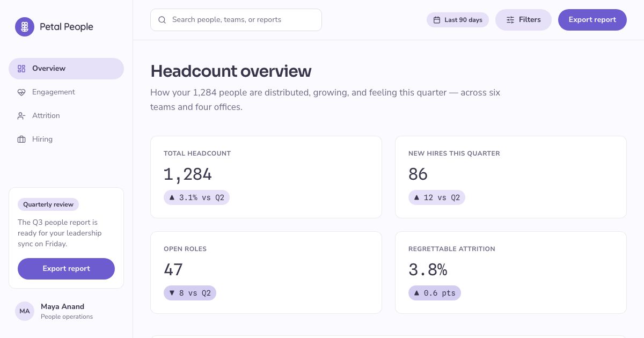The image size is (644, 338).
Task: Click the 3.1% vs Q2 trend chip
Action: 196,197
